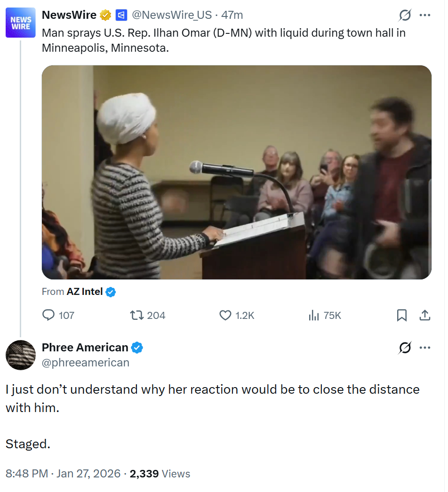Open the @NewsWire_US handle link
The image size is (448, 492).
click(172, 15)
